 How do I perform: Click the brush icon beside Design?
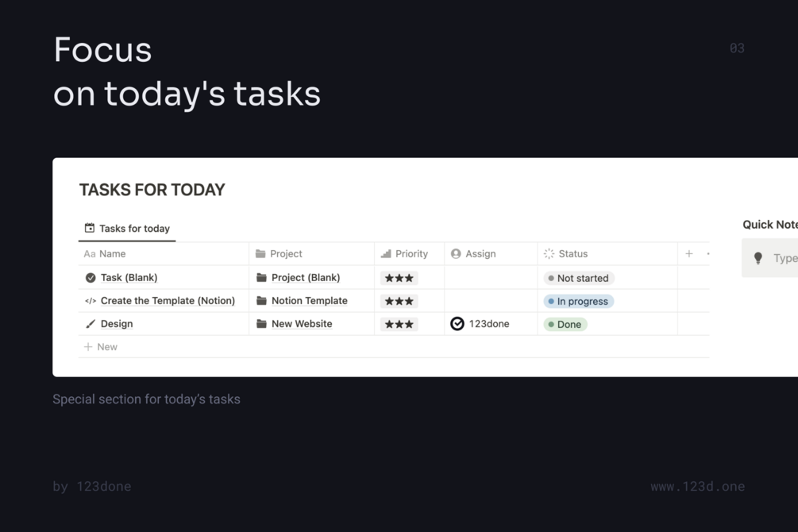[x=91, y=324]
